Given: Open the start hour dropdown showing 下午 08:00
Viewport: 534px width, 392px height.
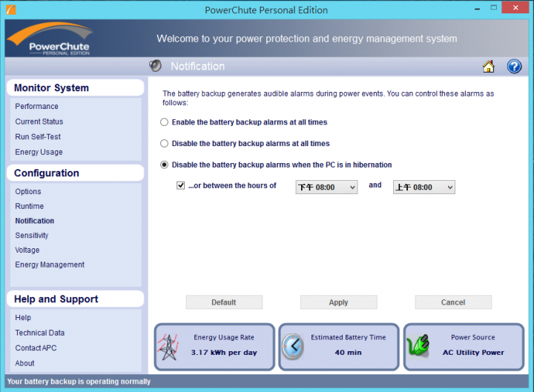Looking at the screenshot, I should (x=326, y=187).
